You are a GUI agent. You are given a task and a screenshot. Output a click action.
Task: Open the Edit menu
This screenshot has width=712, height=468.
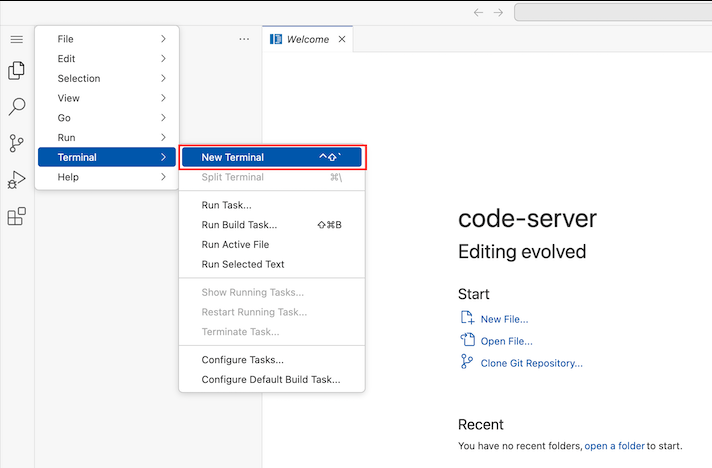pos(107,59)
